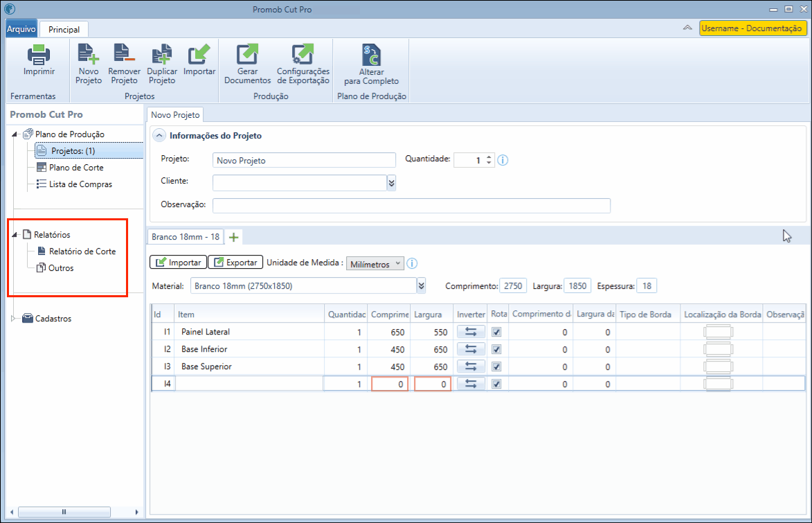Toggle rotation checkbox for Base Superior
Screen dimensions: 812x523
(496, 366)
